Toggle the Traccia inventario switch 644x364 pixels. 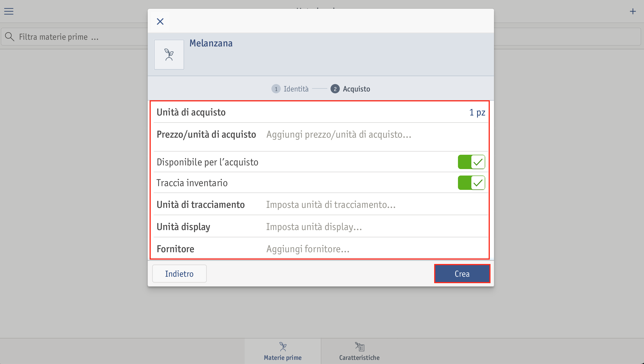point(471,183)
